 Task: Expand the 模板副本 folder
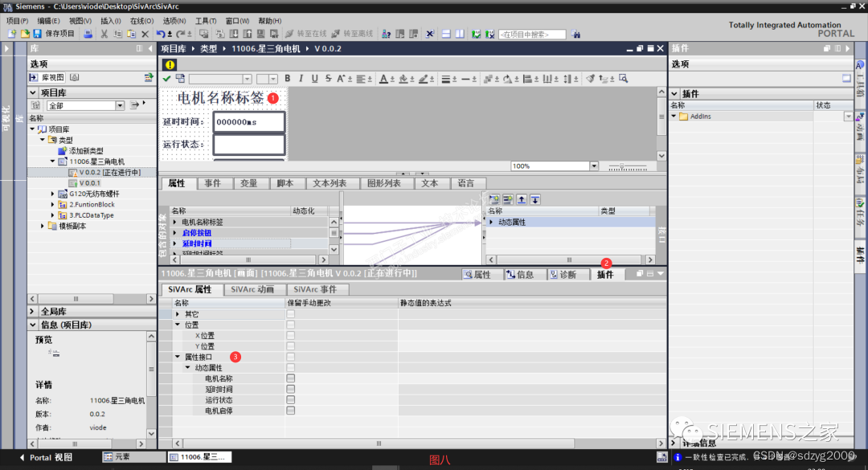(43, 226)
